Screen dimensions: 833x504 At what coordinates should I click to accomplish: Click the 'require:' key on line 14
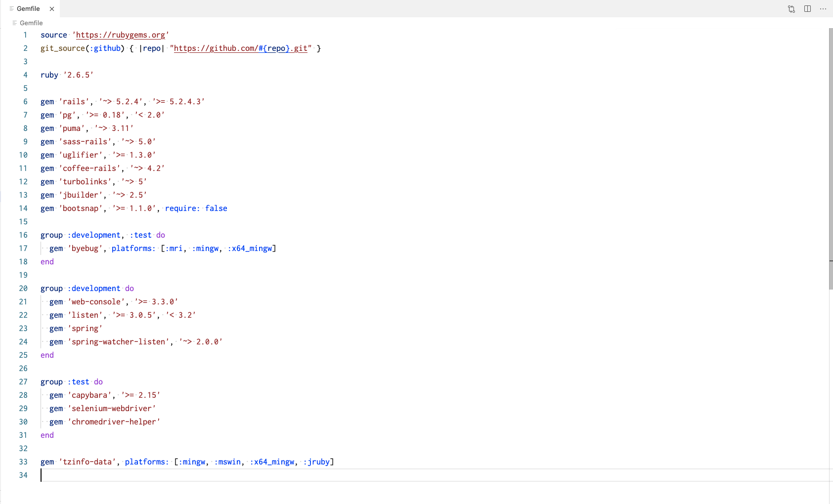[182, 209]
